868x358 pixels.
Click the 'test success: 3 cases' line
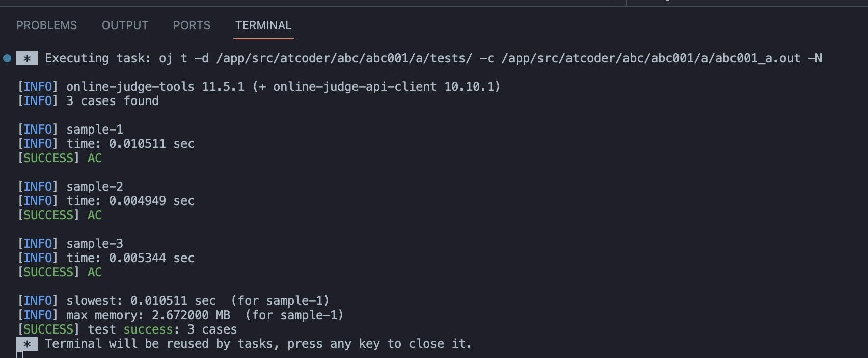pos(162,329)
